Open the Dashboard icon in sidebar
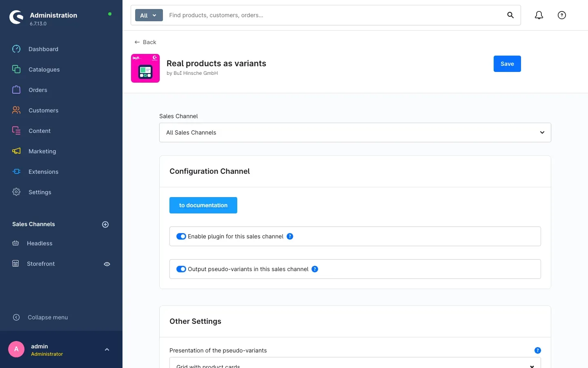The height and width of the screenshot is (368, 588). [16, 49]
